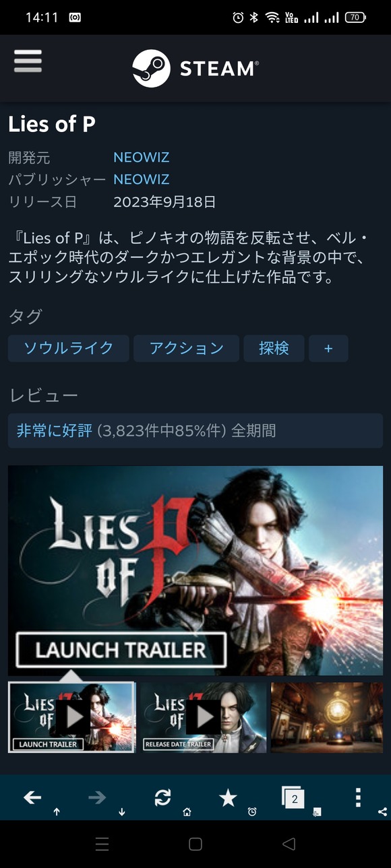Open developer NEOWIZ link

point(141,158)
